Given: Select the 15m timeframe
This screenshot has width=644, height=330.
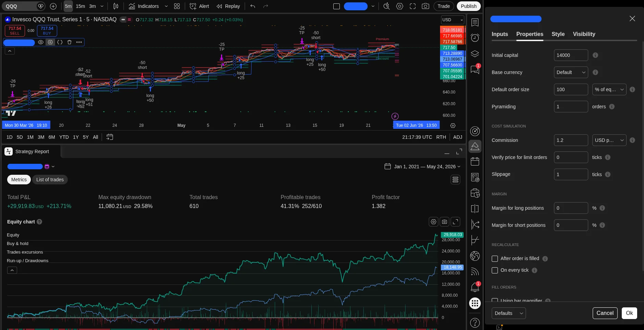Looking at the screenshot, I should [x=80, y=6].
